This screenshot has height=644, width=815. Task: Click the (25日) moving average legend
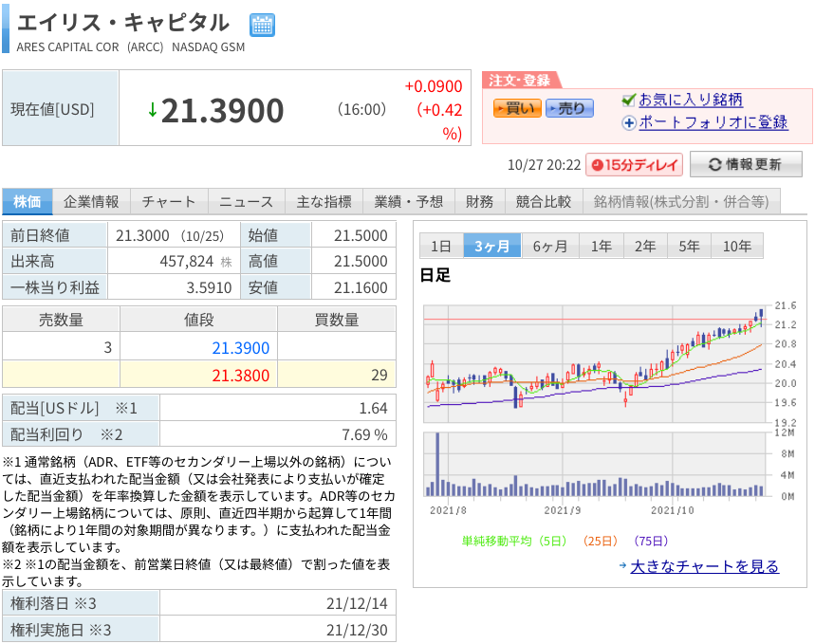[x=601, y=541]
